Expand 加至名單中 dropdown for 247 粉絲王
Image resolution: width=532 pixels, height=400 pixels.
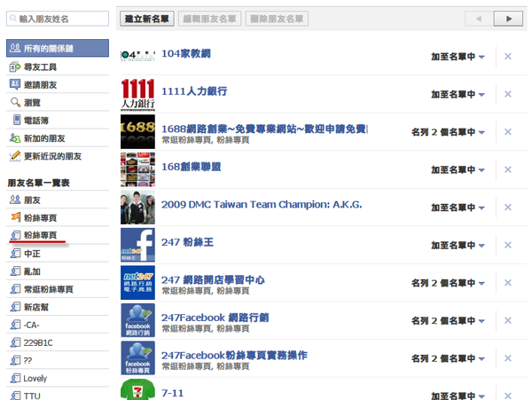tap(458, 245)
